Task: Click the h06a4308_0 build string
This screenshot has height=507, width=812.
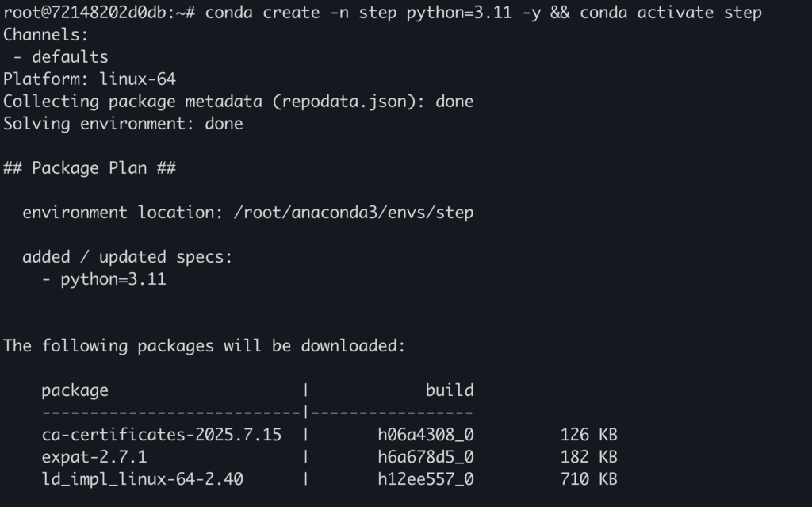Action: pyautogui.click(x=426, y=435)
